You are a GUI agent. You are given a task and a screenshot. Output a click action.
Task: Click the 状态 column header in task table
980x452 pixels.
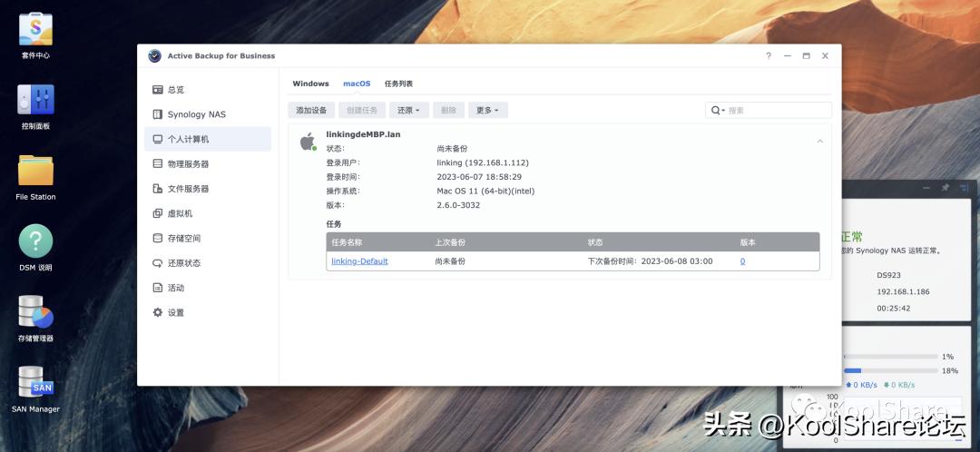(595, 242)
